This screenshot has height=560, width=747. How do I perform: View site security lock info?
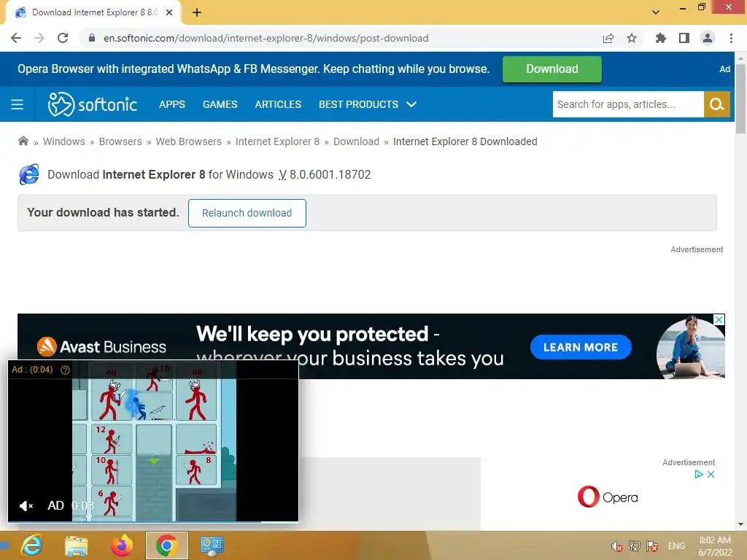click(x=92, y=38)
